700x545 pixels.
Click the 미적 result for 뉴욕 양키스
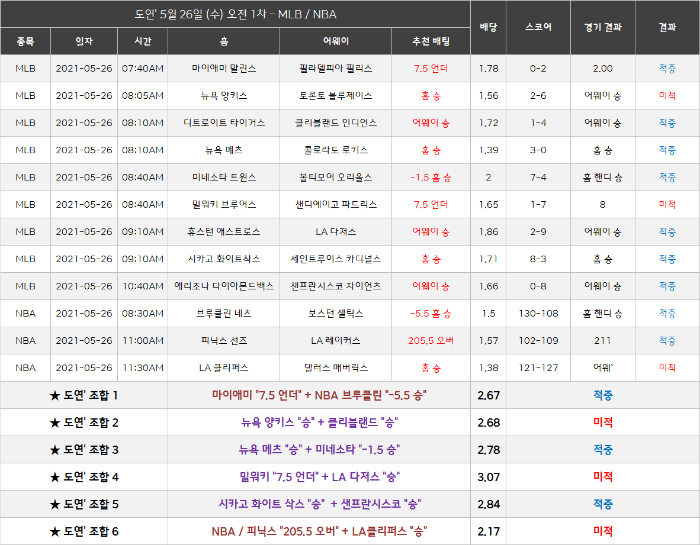(x=667, y=96)
